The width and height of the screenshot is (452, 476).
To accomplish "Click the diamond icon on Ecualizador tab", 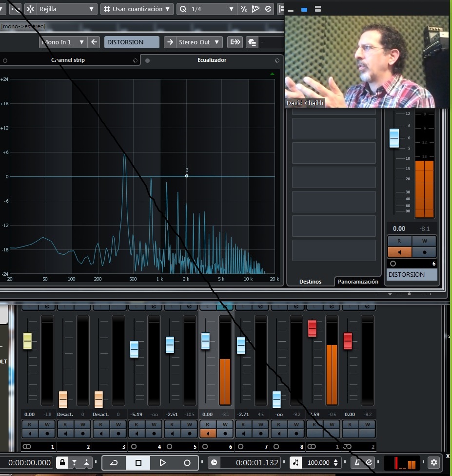I will tap(277, 60).
